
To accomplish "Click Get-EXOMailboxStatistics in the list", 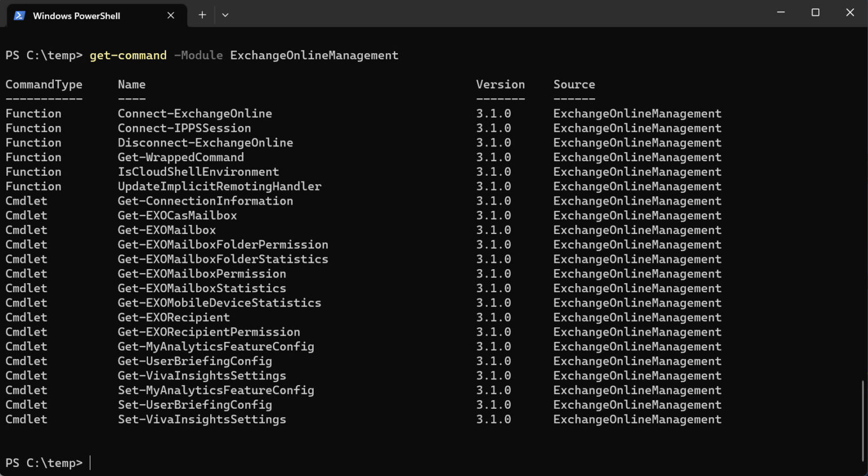I will [202, 288].
